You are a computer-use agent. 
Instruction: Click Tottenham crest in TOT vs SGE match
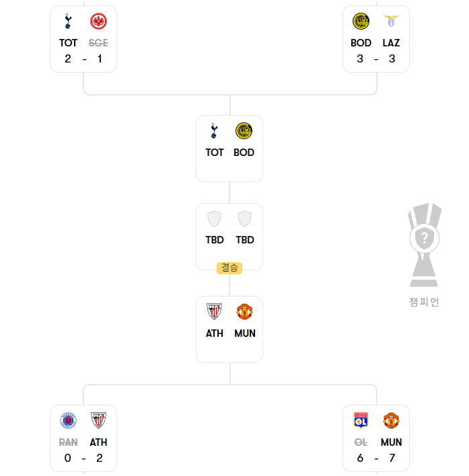(x=68, y=22)
